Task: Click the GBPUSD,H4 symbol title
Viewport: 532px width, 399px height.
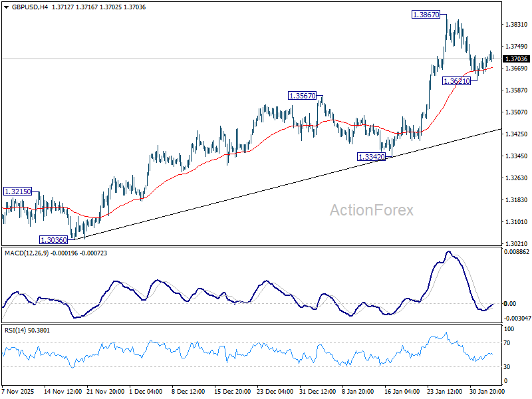Action: pos(30,7)
